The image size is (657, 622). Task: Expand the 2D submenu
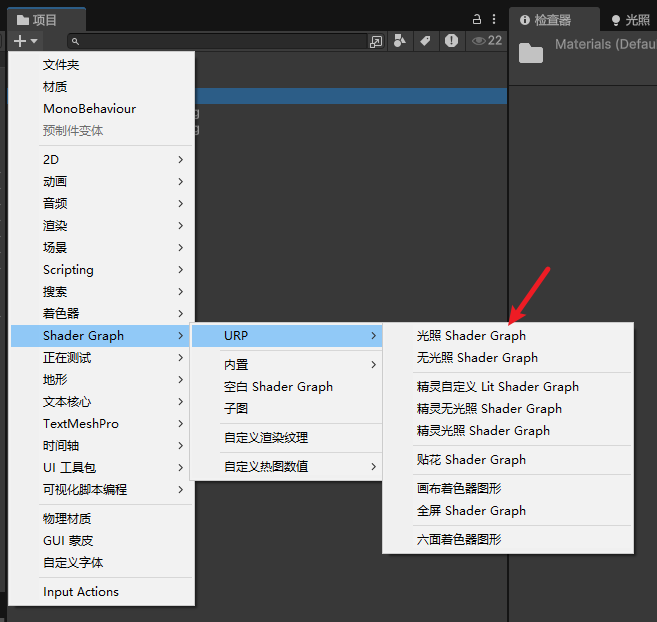[101, 160]
